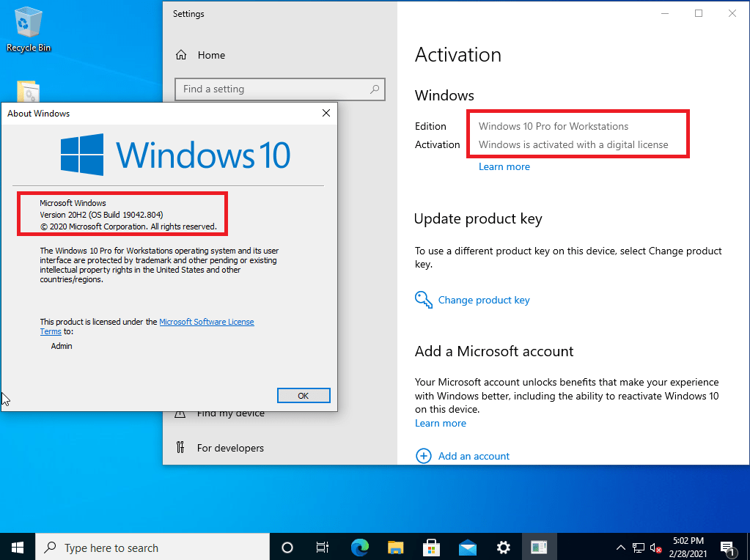This screenshot has height=560, width=750.
Task: Open the Windows Start menu
Action: point(18,547)
